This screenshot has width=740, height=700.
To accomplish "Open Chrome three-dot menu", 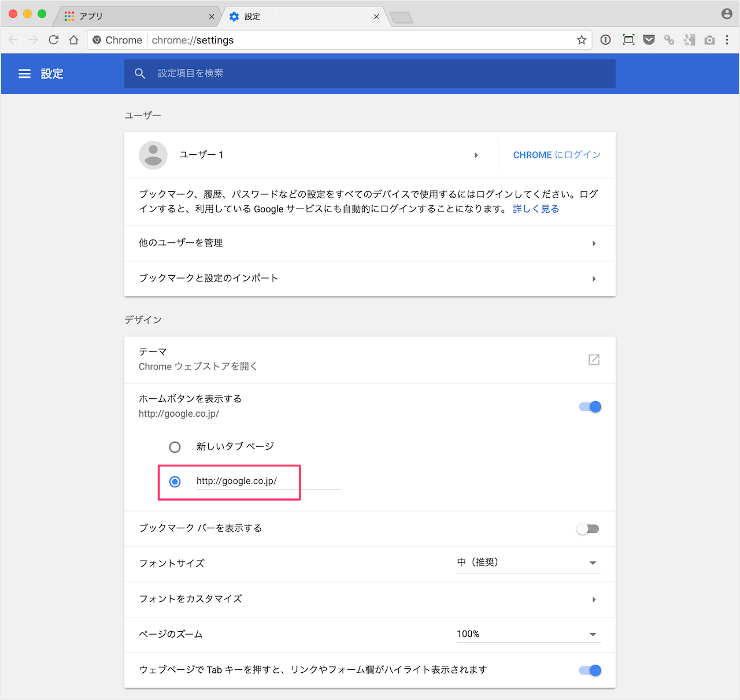I will [x=727, y=40].
